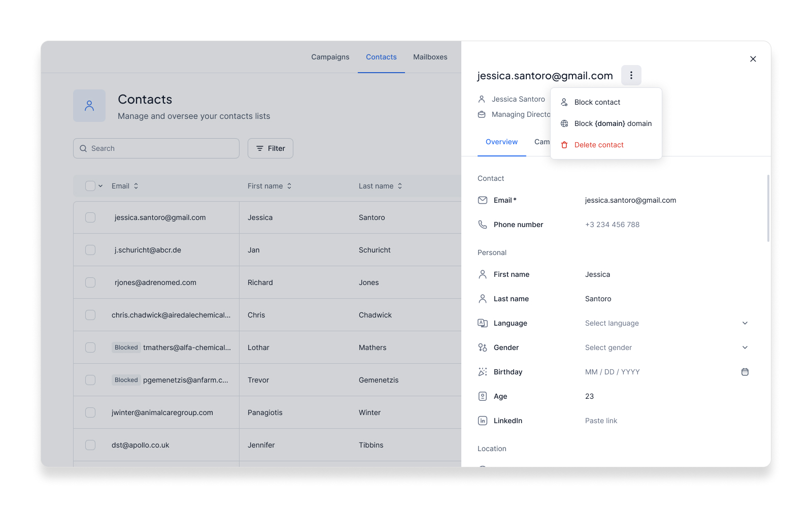Open the Select language dropdown
812x508 pixels.
click(667, 323)
